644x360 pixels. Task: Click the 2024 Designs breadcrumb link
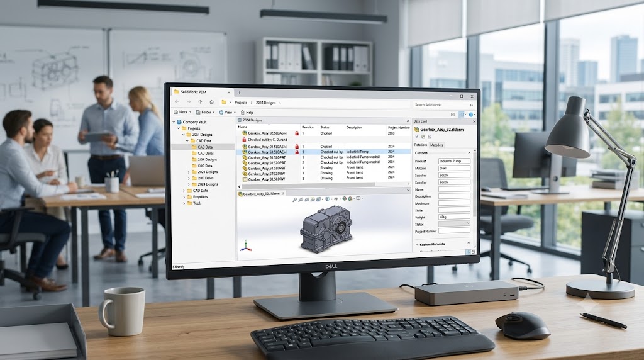(266, 103)
